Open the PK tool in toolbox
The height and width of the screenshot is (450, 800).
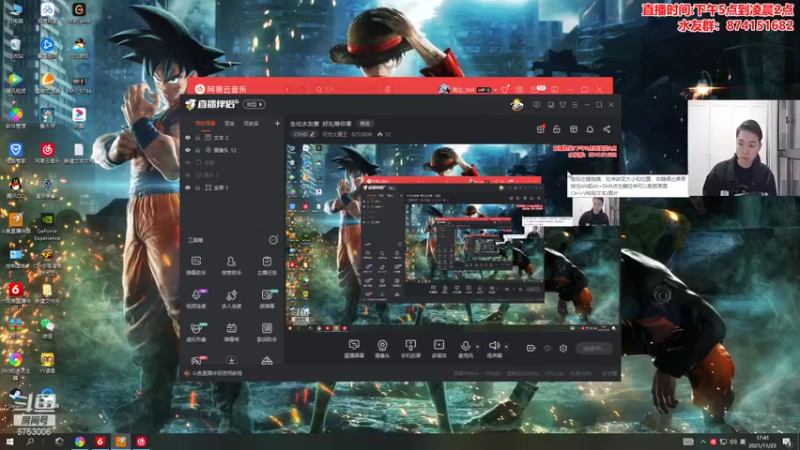click(196, 361)
